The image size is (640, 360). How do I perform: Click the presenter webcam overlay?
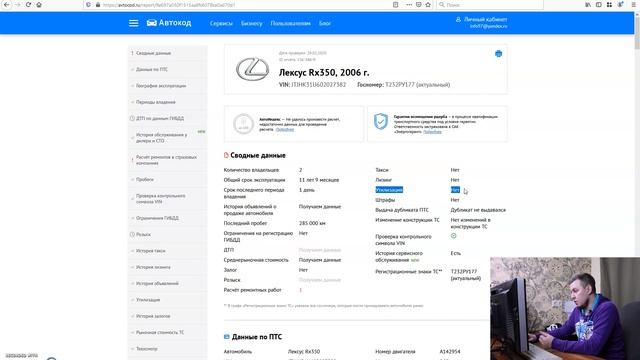click(x=565, y=309)
